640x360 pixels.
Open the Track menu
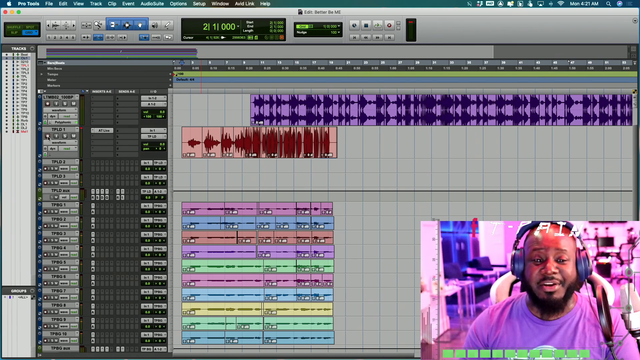click(96, 4)
